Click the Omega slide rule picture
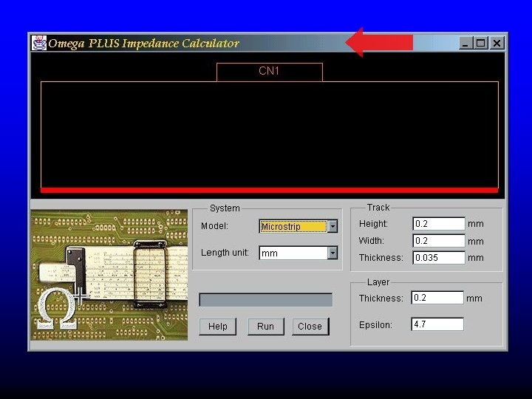Image resolution: width=532 pixels, height=399 pixels. tap(109, 275)
